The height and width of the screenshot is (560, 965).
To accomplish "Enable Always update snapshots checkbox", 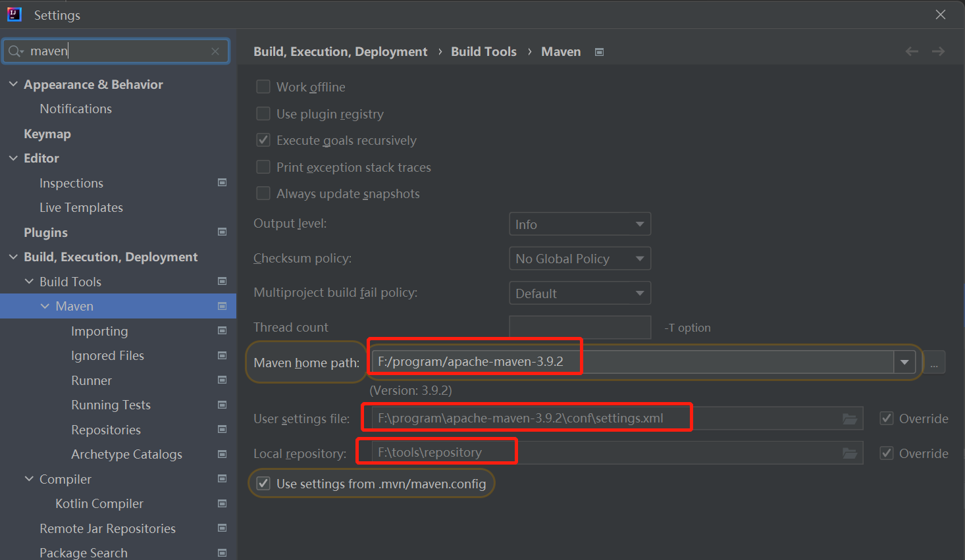I will tap(263, 193).
